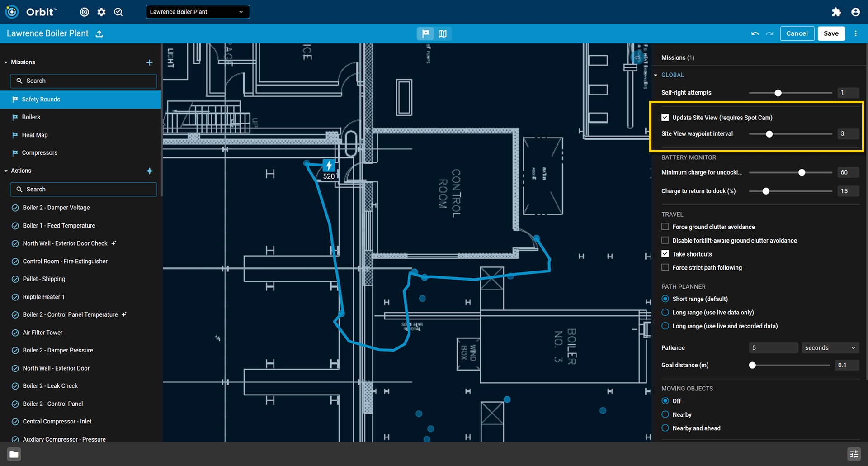Open the Patience seconds unit dropdown
Screen dimensions: 868x466
(x=830, y=348)
